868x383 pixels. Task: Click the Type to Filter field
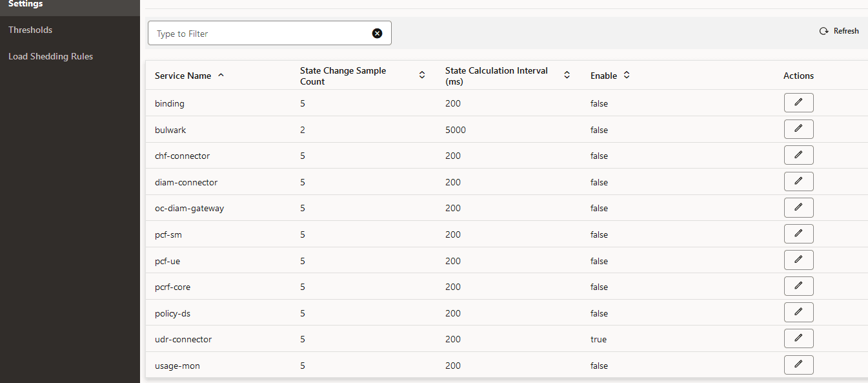pos(258,33)
